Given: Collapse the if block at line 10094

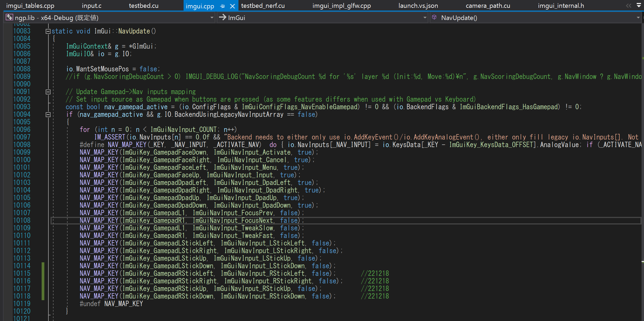Looking at the screenshot, I should click(48, 115).
